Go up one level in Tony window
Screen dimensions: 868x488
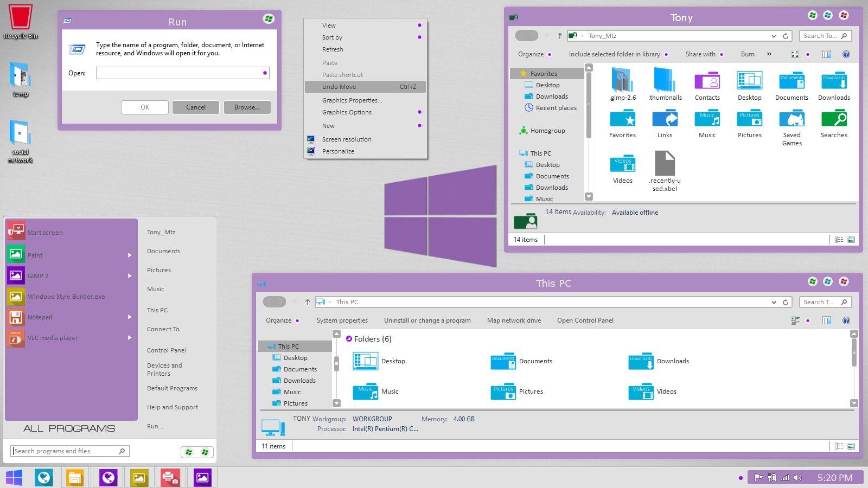[x=560, y=36]
